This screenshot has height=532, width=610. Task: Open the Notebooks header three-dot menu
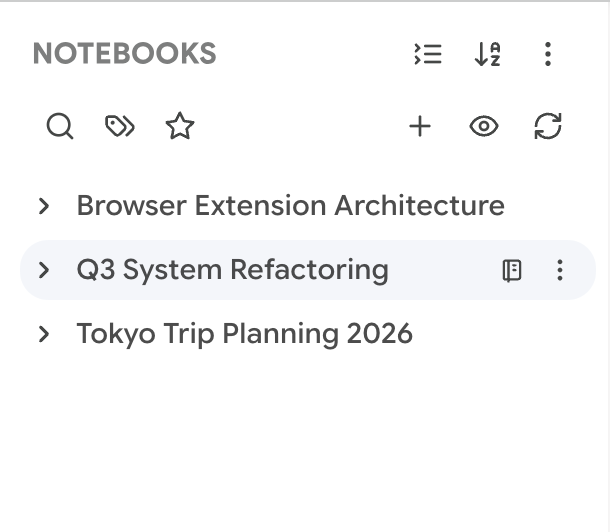point(548,54)
